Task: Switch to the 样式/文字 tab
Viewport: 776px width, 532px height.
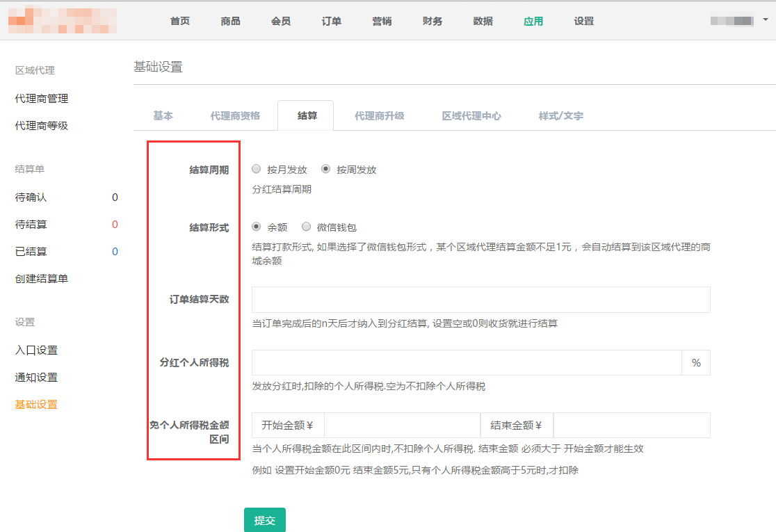Action: click(x=560, y=115)
